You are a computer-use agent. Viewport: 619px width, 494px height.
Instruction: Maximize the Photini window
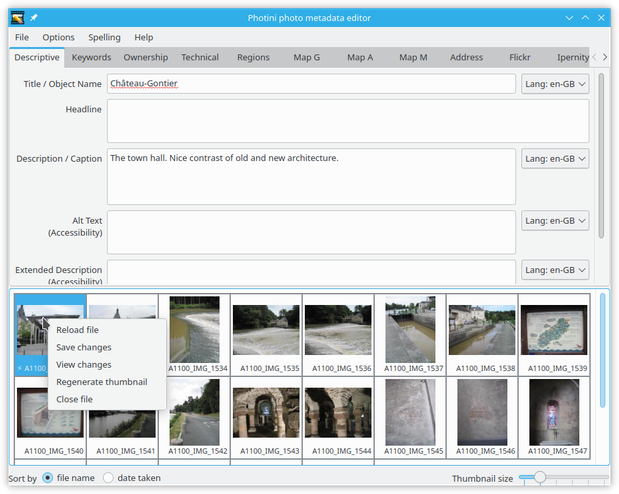pos(585,18)
